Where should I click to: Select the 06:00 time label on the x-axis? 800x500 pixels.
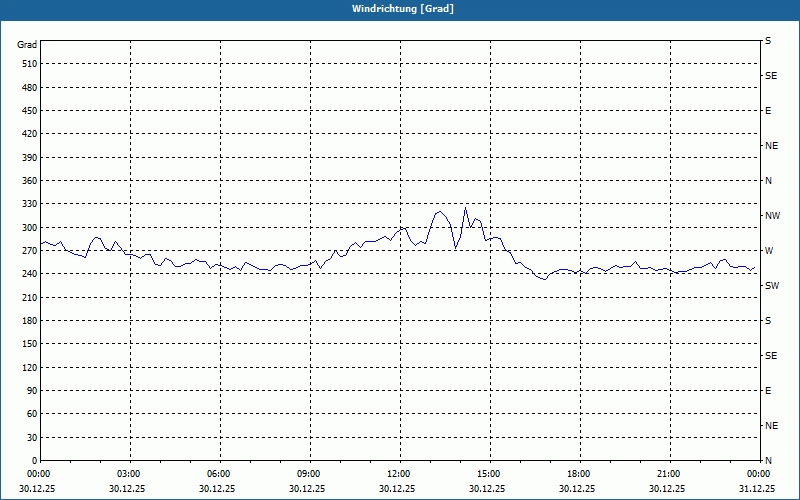point(218,474)
